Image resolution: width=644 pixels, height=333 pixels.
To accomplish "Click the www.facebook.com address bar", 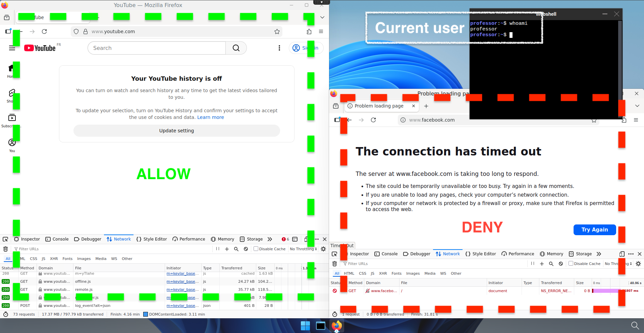I will point(499,120).
